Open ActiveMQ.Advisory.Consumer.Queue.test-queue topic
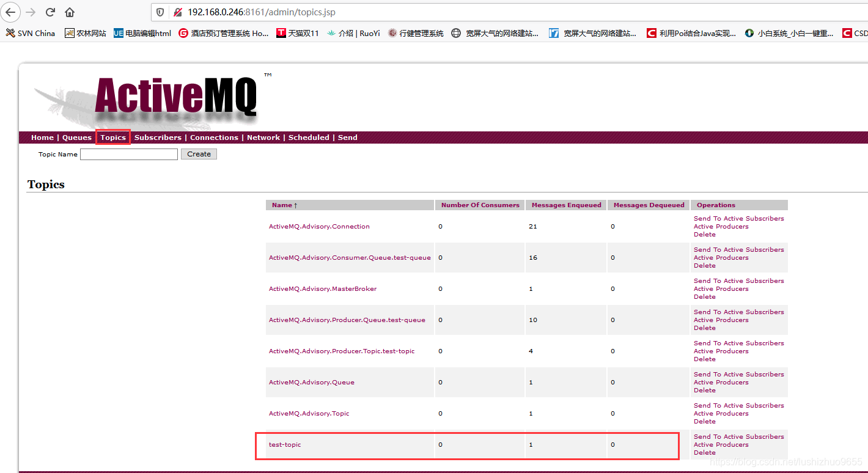868x473 pixels. (350, 258)
